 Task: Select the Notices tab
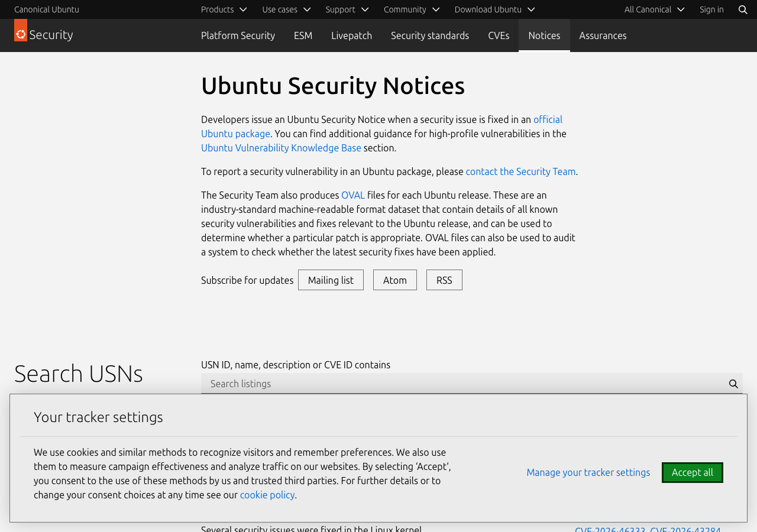(x=544, y=35)
